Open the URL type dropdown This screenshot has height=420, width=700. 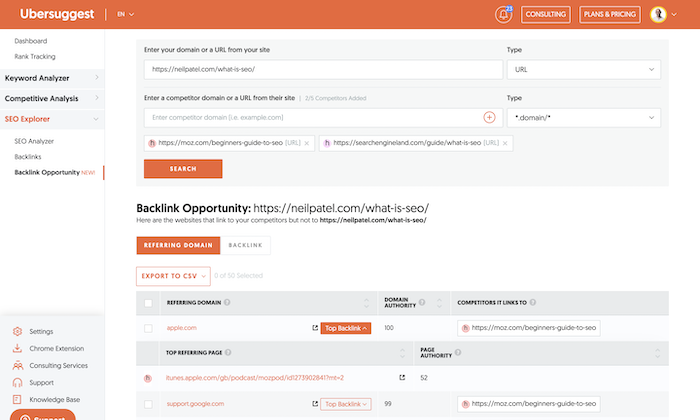[583, 69]
